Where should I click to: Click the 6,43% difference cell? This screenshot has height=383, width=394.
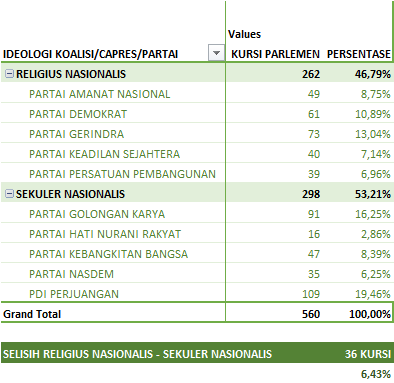[x=376, y=374]
